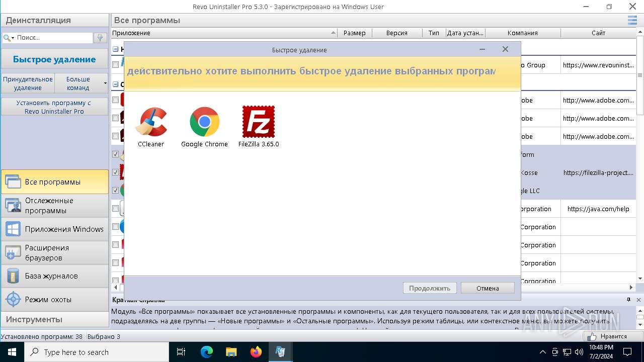This screenshot has height=362, width=644.
Task: Open the База журналов section
Action: pyautogui.click(x=55, y=276)
